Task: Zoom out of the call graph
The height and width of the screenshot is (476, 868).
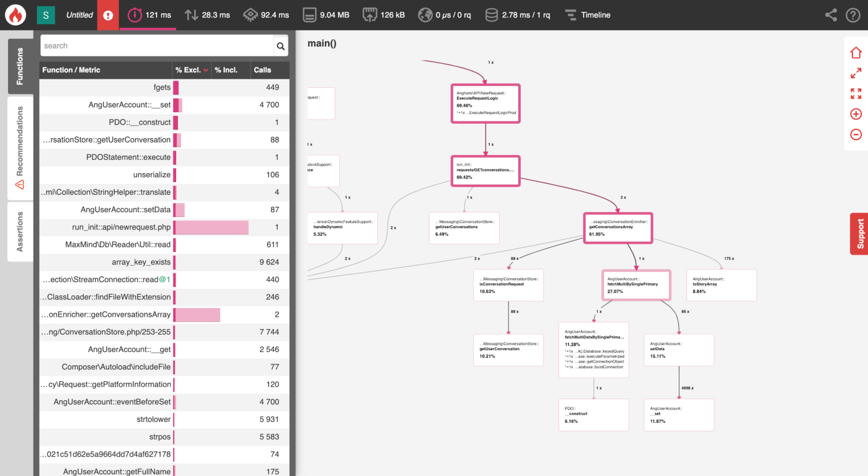Action: pyautogui.click(x=856, y=134)
